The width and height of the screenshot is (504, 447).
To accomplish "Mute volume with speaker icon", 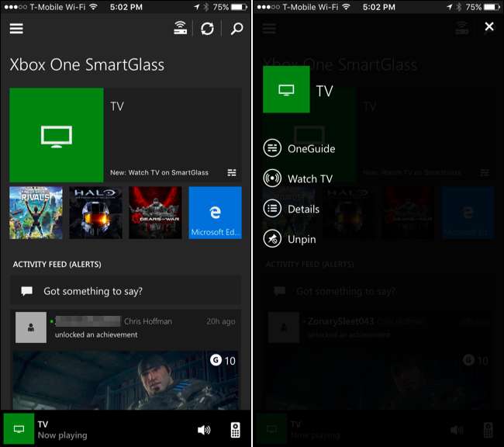I will tap(204, 429).
